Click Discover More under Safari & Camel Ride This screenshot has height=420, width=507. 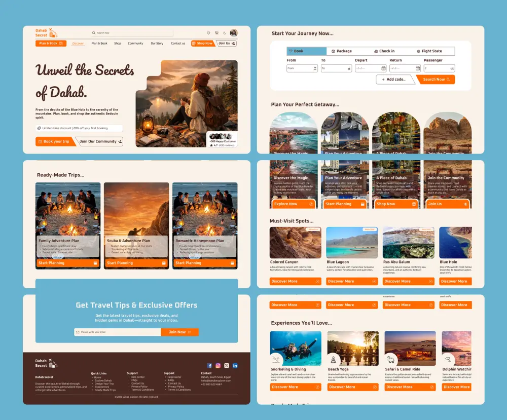[x=410, y=387]
